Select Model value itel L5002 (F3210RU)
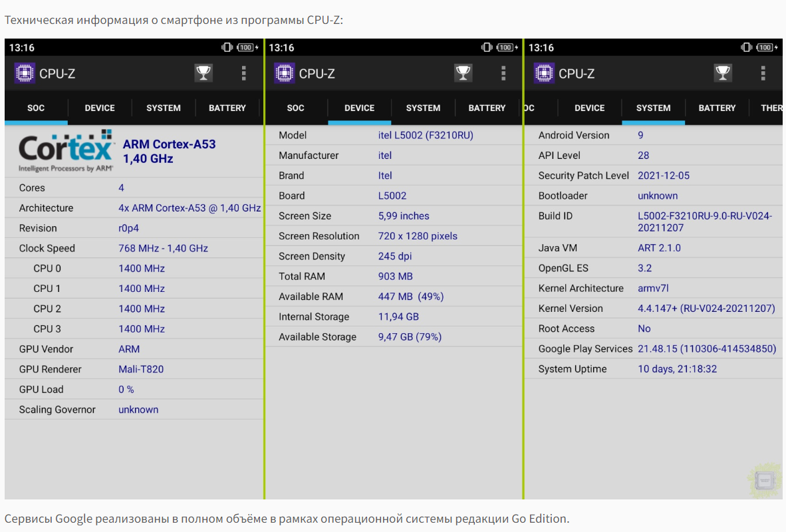 coord(426,136)
